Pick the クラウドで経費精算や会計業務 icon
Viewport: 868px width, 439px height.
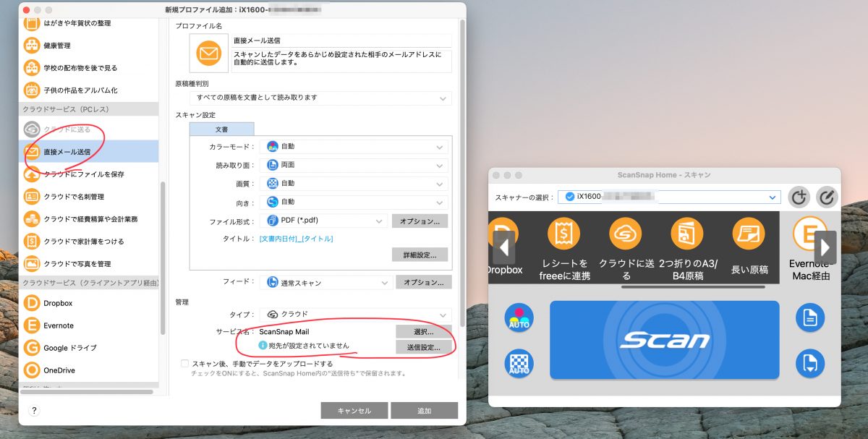[32, 219]
